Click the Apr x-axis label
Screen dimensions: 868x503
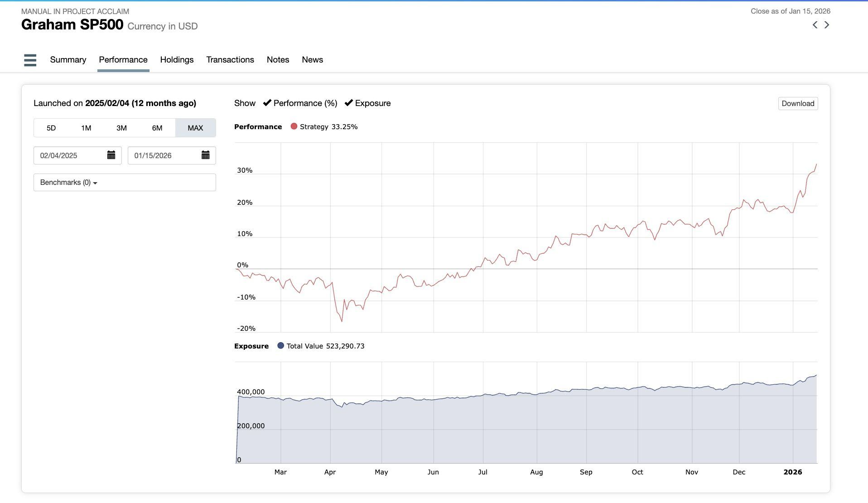coord(330,472)
